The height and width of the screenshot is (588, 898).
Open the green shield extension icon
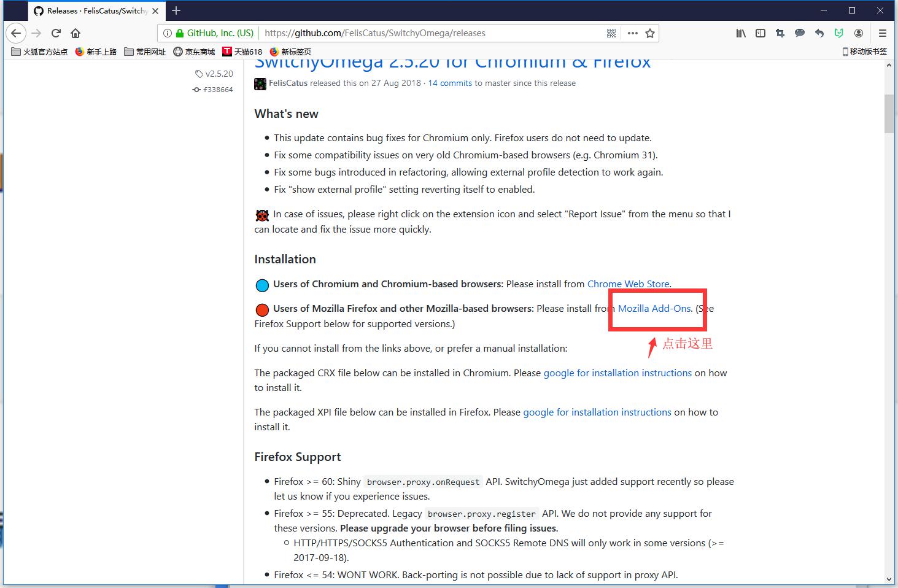[x=839, y=33]
